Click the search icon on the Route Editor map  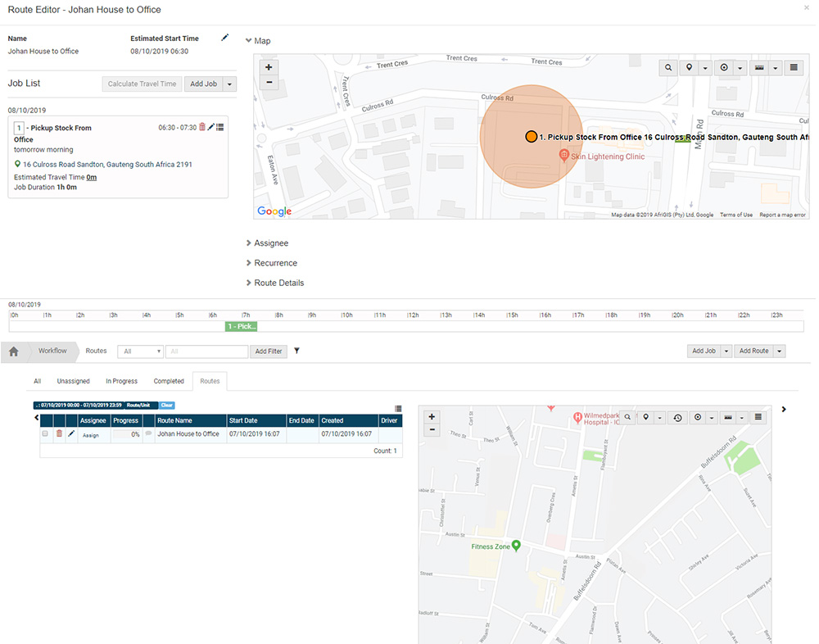tap(668, 68)
